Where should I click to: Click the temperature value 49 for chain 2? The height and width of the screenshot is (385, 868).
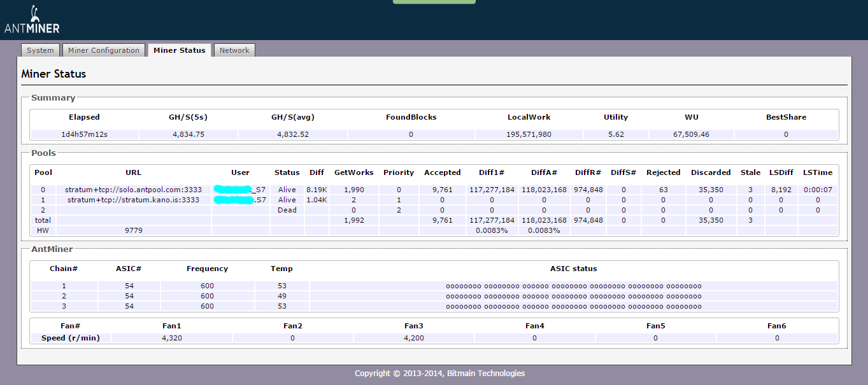tap(281, 296)
